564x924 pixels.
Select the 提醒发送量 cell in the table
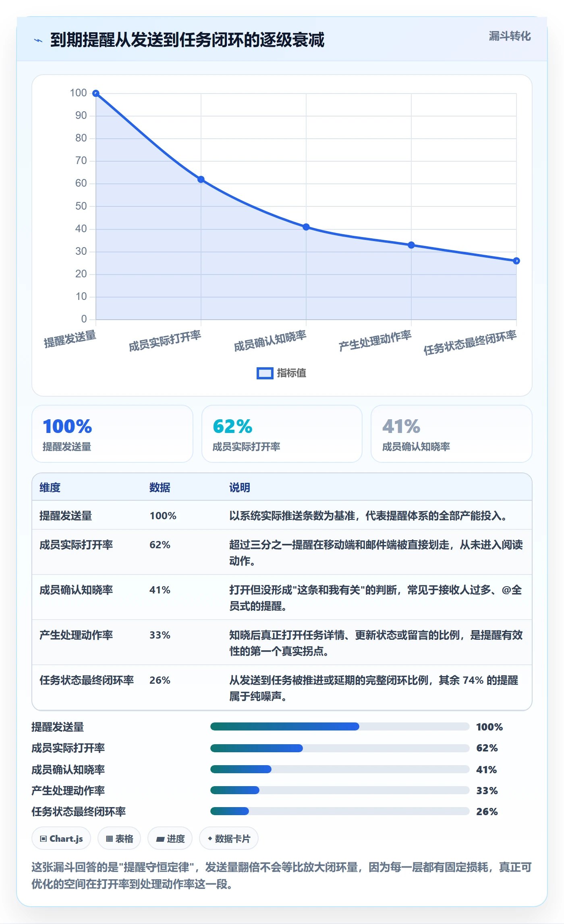(66, 516)
